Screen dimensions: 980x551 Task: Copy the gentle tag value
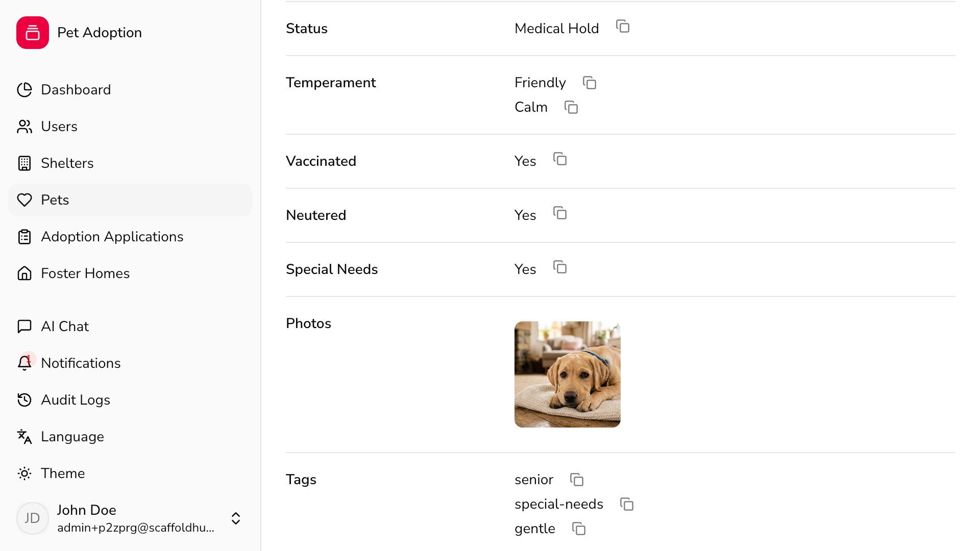pyautogui.click(x=579, y=529)
